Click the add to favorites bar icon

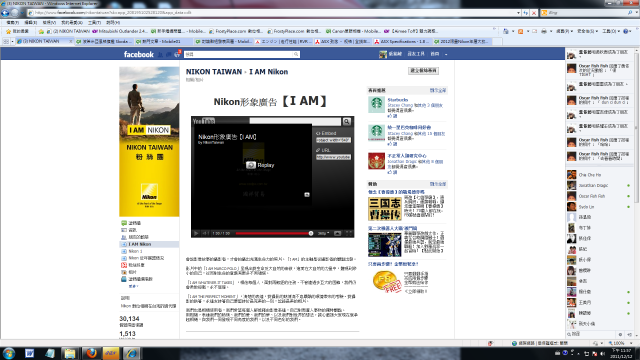pyautogui.click(x=41, y=31)
